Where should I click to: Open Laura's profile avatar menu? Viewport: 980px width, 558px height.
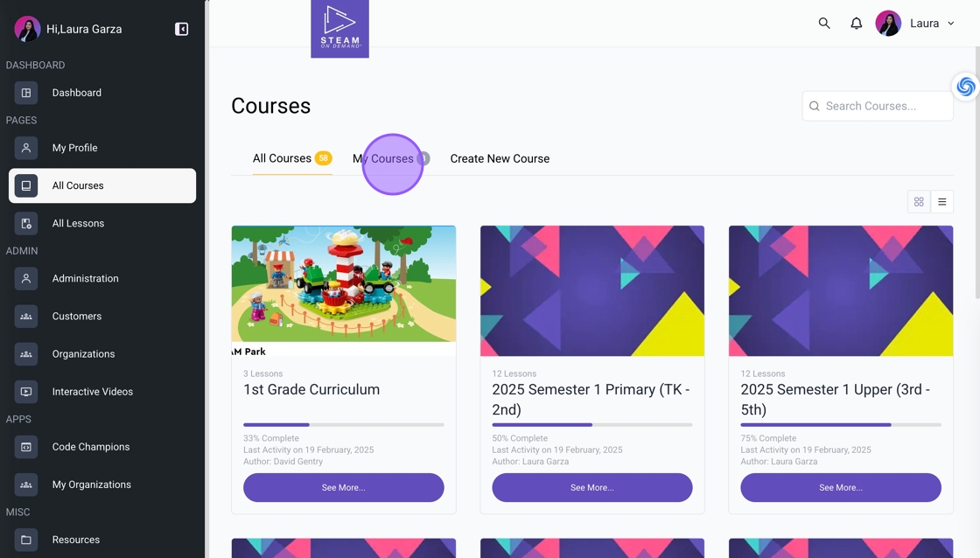(x=888, y=23)
